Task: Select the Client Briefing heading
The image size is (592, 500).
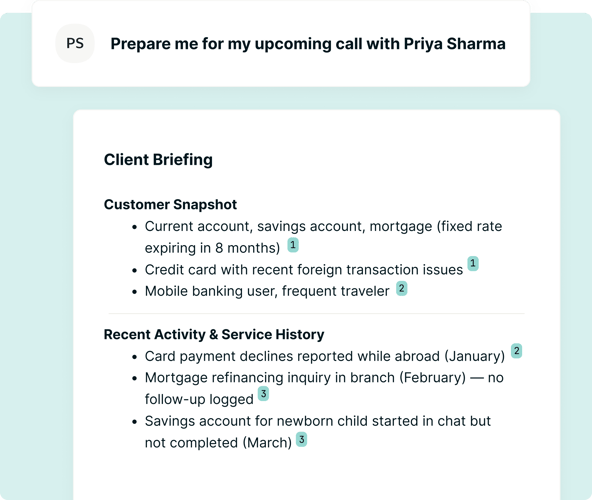Action: [x=158, y=159]
